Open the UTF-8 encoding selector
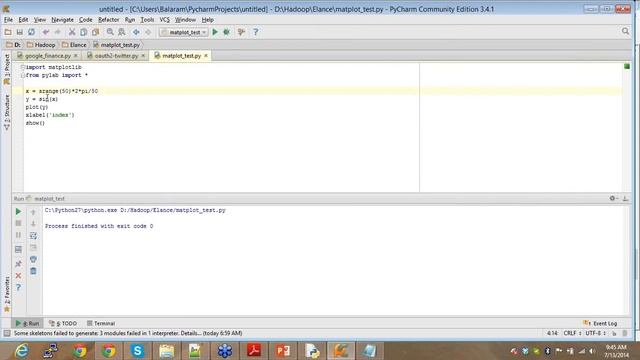The image size is (640, 360). pyautogui.click(x=596, y=333)
